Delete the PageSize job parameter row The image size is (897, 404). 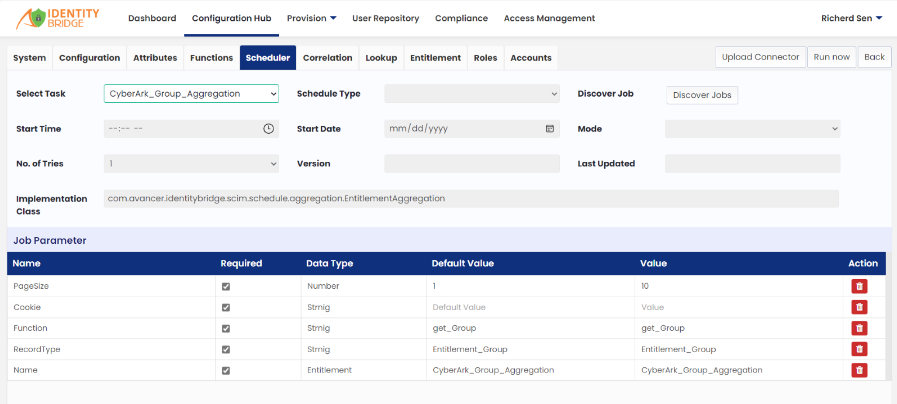[x=859, y=286]
